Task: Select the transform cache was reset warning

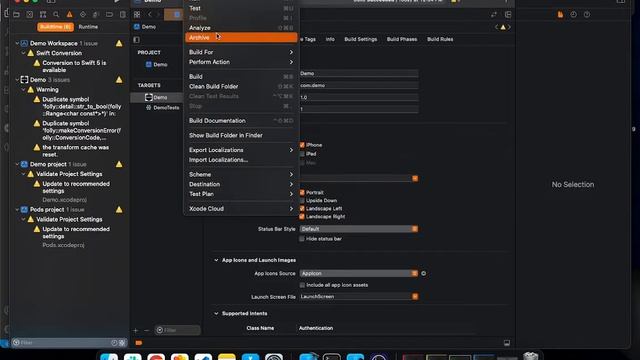Action: (75, 151)
